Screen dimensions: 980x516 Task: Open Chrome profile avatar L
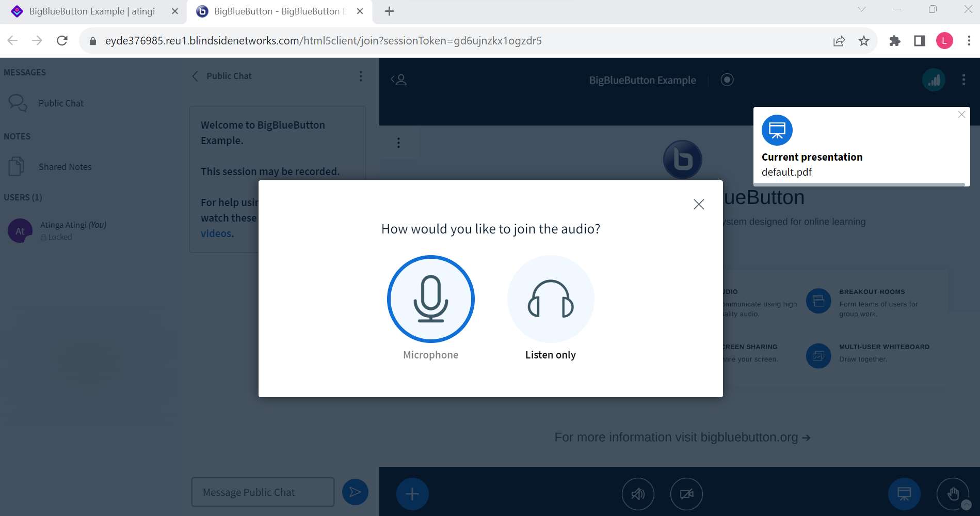click(x=944, y=41)
